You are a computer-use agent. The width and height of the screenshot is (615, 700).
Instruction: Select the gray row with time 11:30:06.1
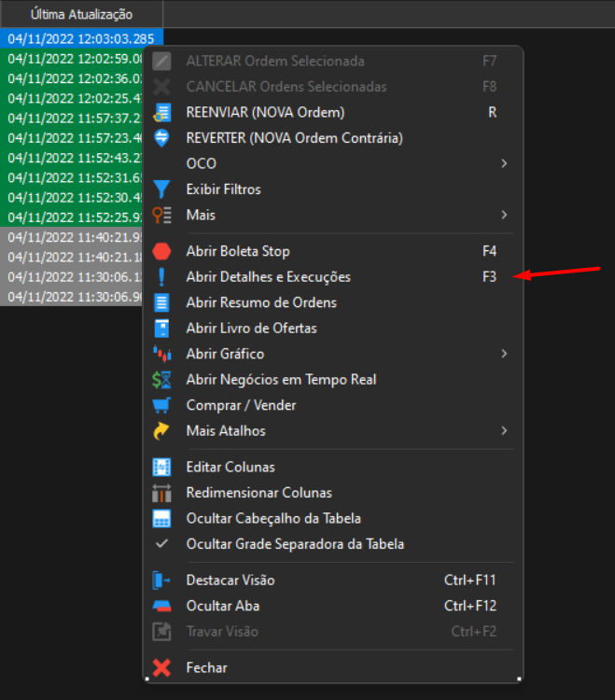coord(72,277)
